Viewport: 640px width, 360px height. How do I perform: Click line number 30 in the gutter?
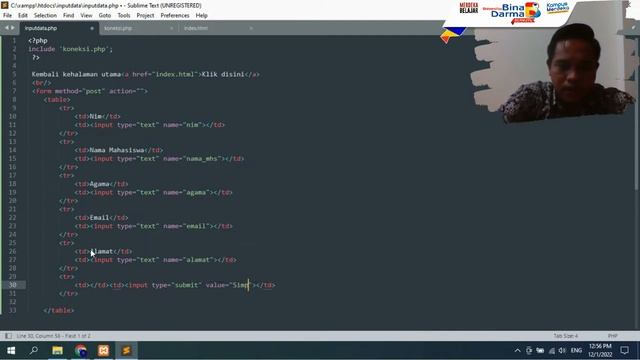click(x=12, y=285)
